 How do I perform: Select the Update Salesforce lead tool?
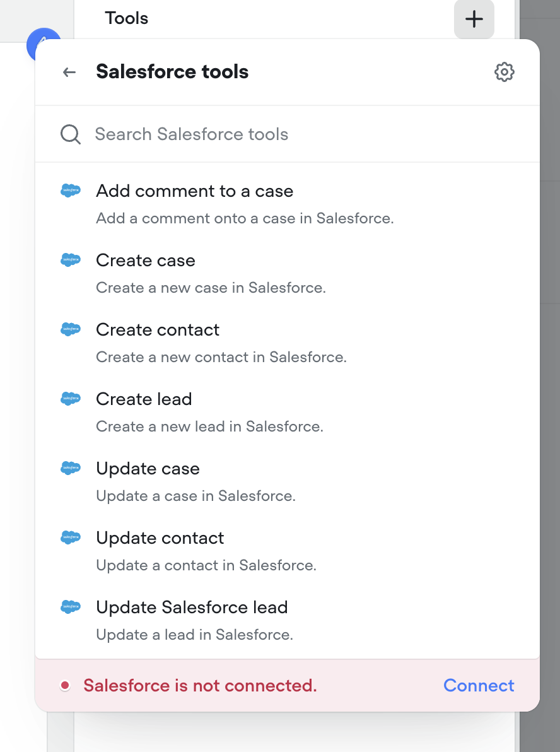(x=192, y=607)
